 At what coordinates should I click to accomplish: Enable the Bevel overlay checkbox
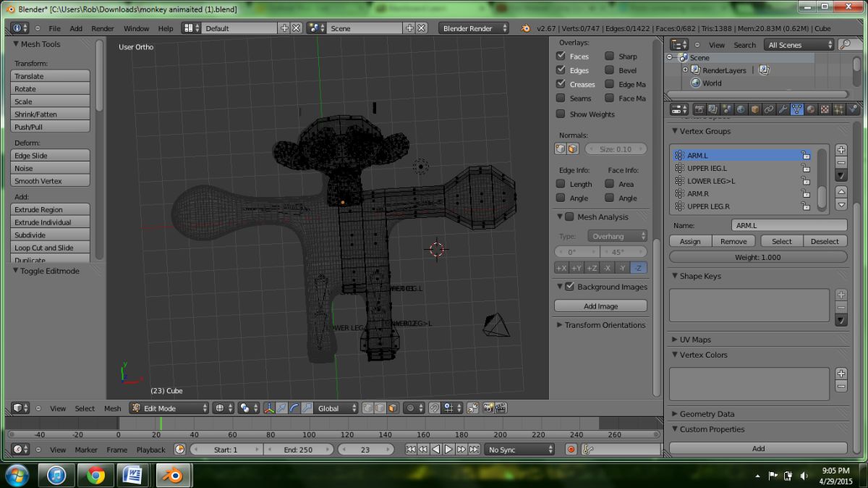point(610,70)
